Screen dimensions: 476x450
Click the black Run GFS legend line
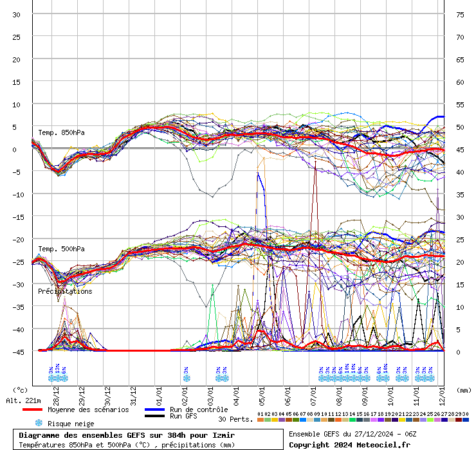[155, 416]
